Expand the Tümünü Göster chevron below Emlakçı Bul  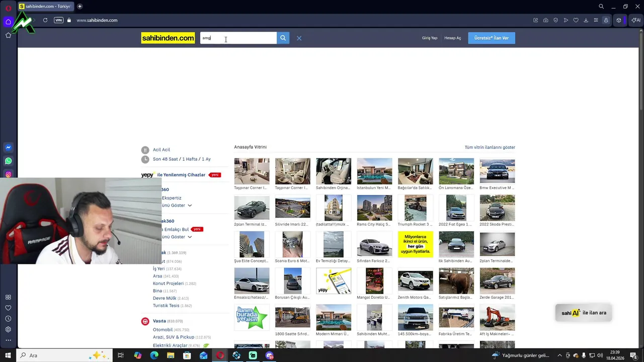pos(190,237)
